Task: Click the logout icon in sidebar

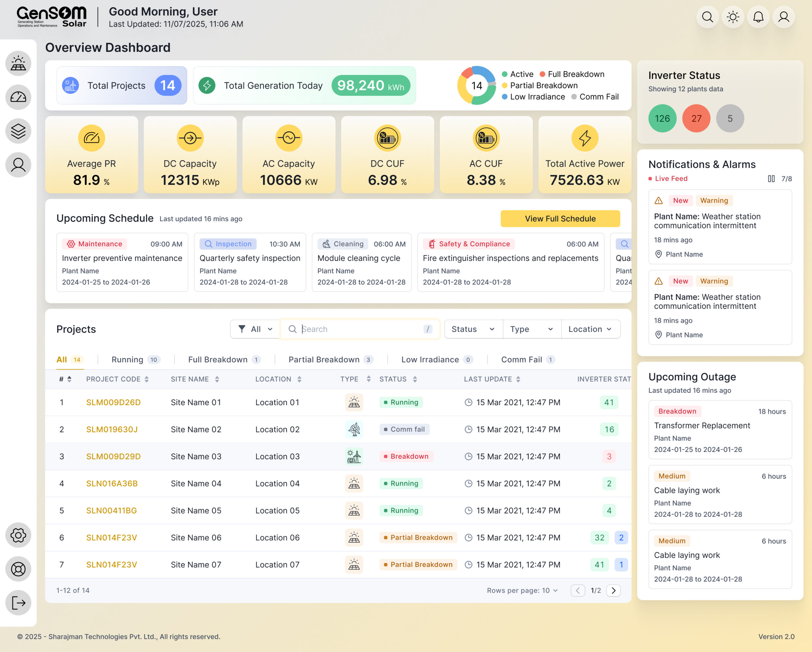Action: (18, 603)
